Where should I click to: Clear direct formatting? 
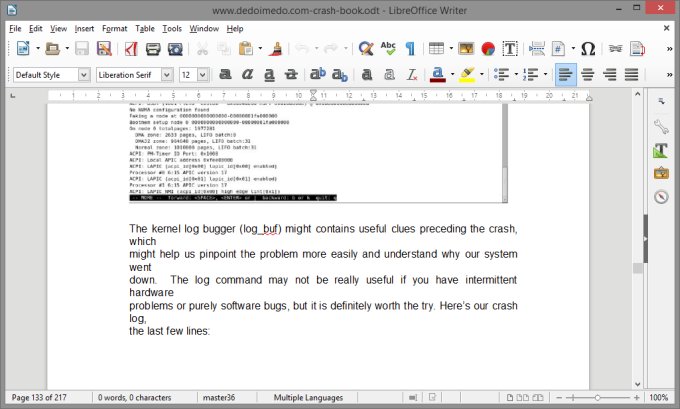click(x=411, y=75)
